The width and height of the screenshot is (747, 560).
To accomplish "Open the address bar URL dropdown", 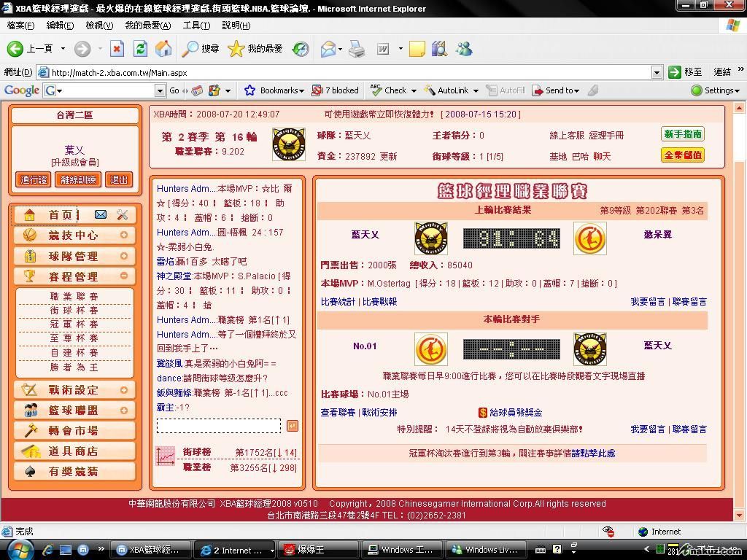I will point(657,72).
